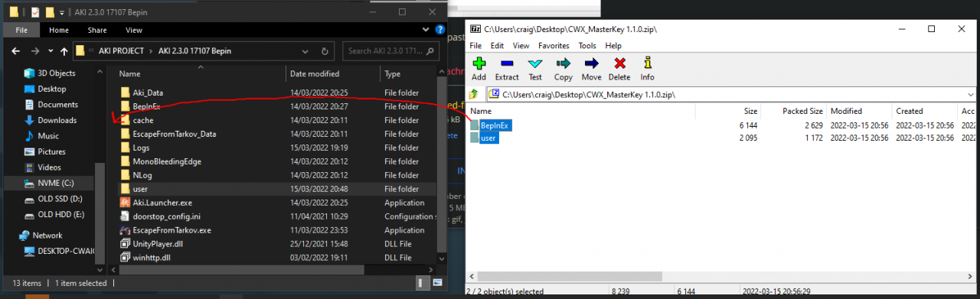Click the Add button in 7-Zip toolbar
The height and width of the screenshot is (299, 980).
click(x=479, y=68)
